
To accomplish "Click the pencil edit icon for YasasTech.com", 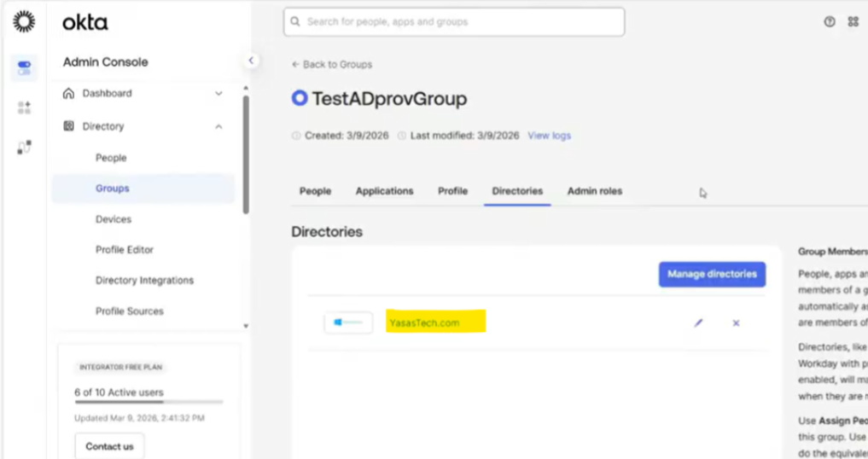I will [698, 323].
